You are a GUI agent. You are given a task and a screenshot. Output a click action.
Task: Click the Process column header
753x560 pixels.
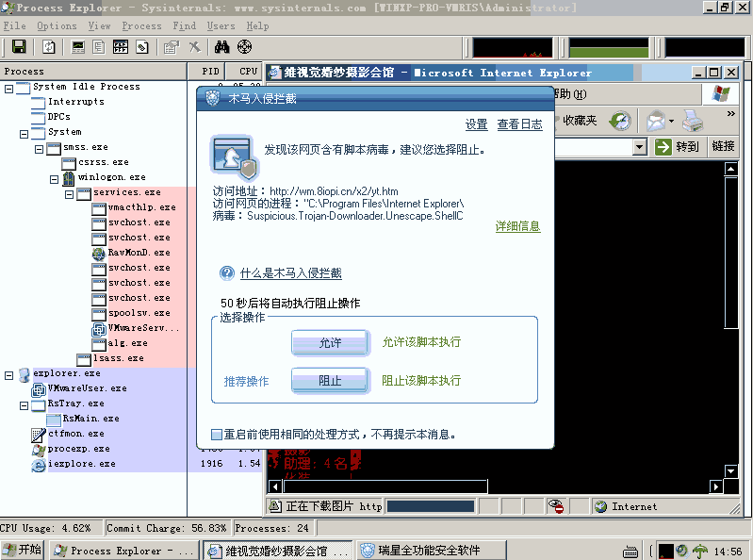click(x=93, y=72)
